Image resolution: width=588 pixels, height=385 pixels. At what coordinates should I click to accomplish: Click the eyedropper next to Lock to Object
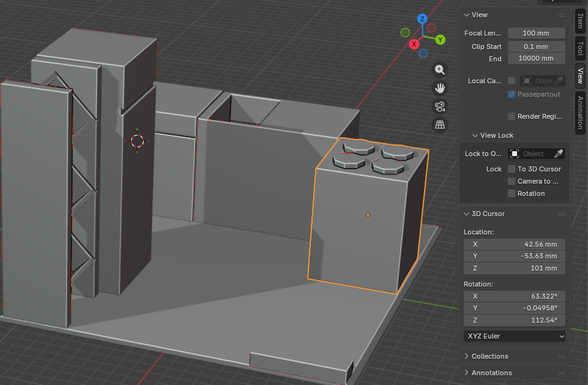pos(558,154)
